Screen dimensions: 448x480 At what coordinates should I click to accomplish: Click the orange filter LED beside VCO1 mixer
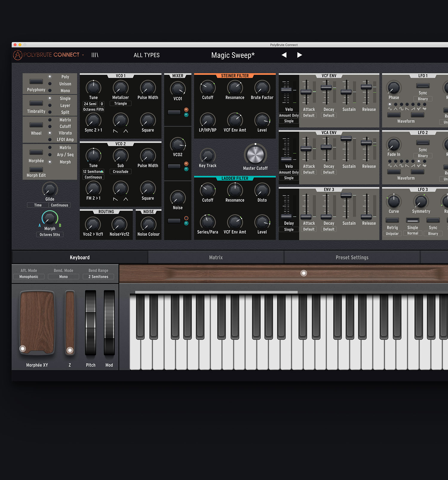(186, 110)
